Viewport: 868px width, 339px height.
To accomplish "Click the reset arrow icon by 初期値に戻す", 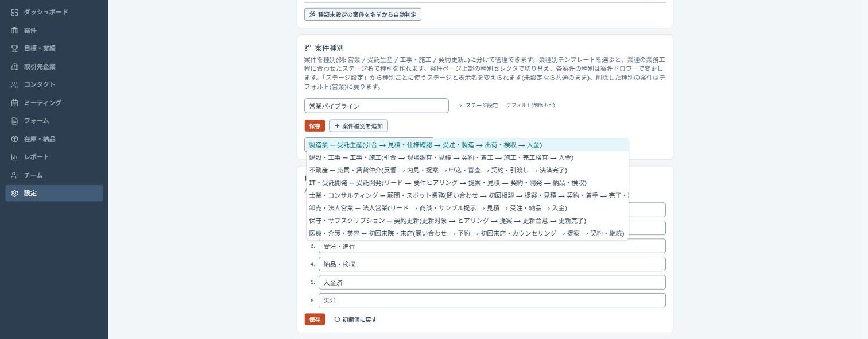I will point(337,319).
